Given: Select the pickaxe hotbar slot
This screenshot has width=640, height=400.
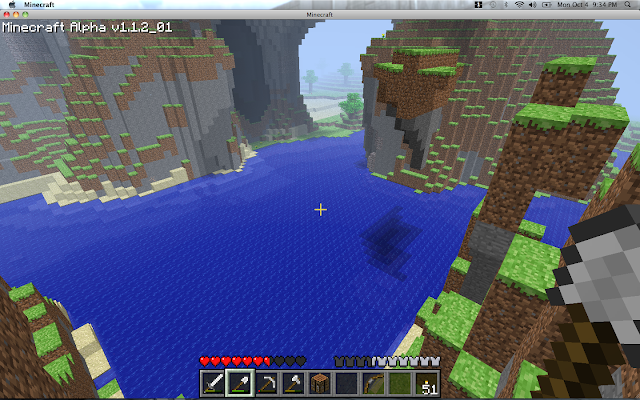Looking at the screenshot, I should coord(266,383).
